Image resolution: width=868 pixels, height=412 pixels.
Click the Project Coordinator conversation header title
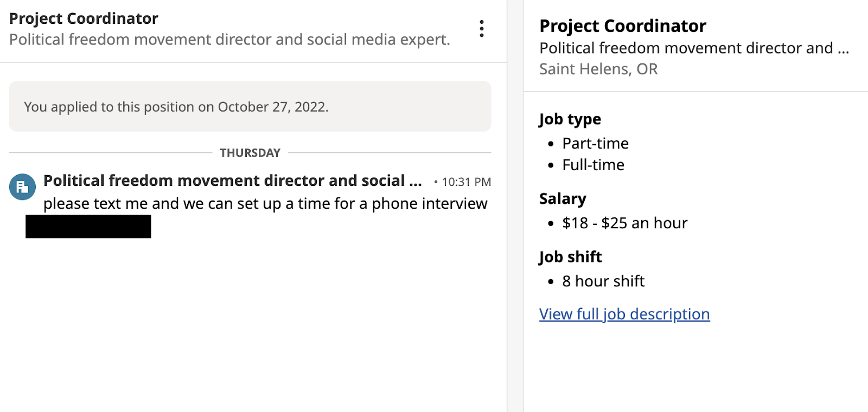(x=84, y=18)
